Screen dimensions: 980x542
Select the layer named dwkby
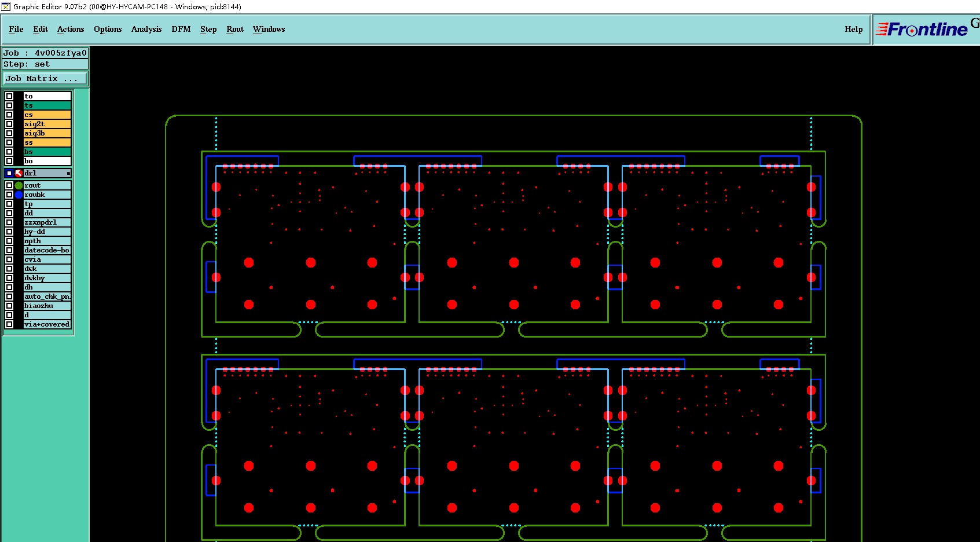pyautogui.click(x=47, y=278)
